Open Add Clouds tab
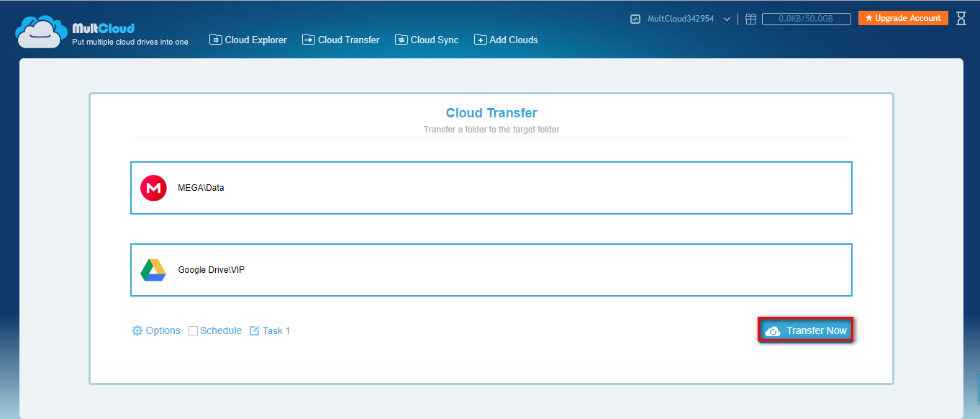The width and height of the screenshot is (980, 419). click(506, 40)
